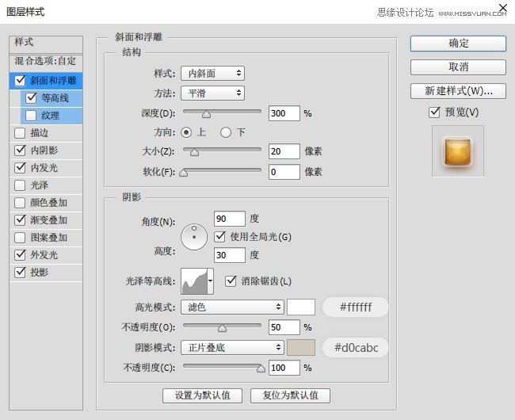The image size is (515, 420).
Task: Close the 图层样式 dialog with X
Action: pos(503,7)
